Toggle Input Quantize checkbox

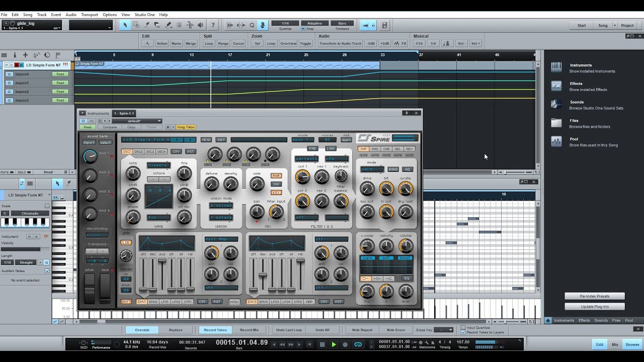click(463, 328)
